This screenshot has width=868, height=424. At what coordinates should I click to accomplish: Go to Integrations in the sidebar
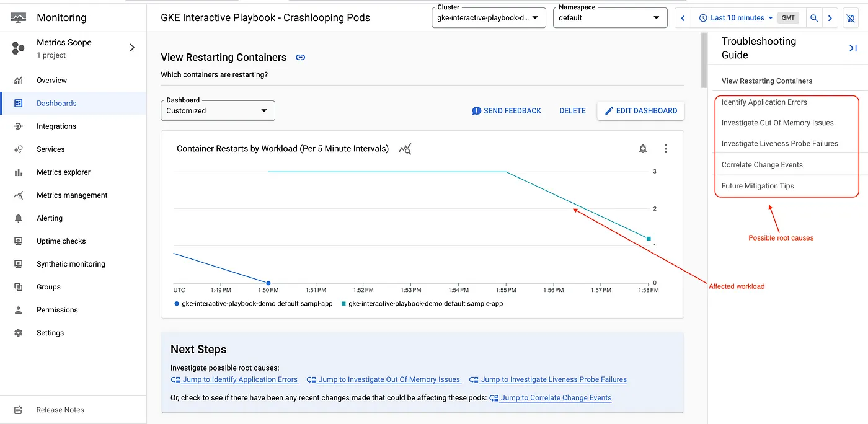tap(56, 126)
